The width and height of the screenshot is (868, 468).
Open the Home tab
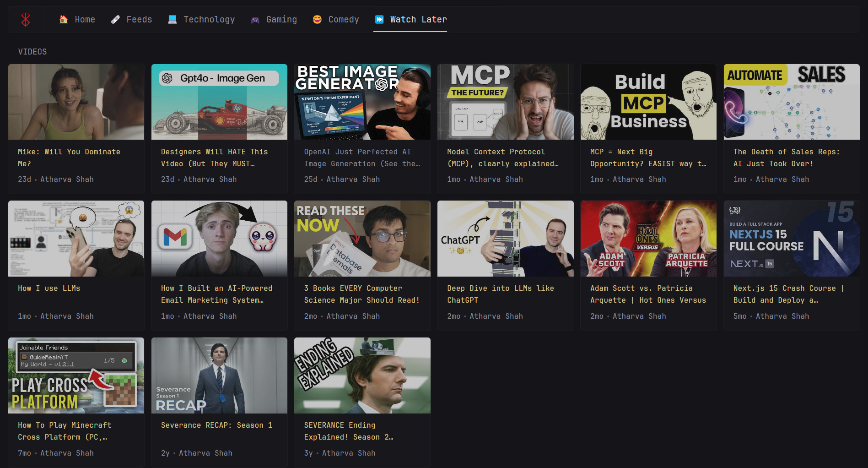pyautogui.click(x=77, y=19)
